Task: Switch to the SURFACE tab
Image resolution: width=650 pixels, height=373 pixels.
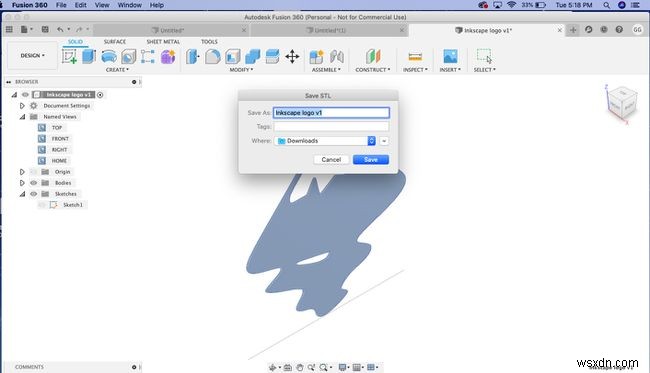Action: [x=115, y=41]
